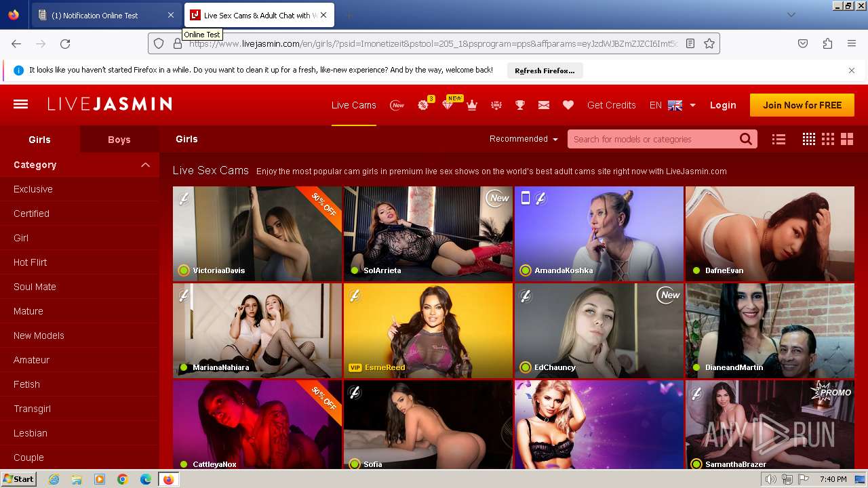Click Join Now for FREE button
This screenshot has width=868, height=488.
(802, 105)
